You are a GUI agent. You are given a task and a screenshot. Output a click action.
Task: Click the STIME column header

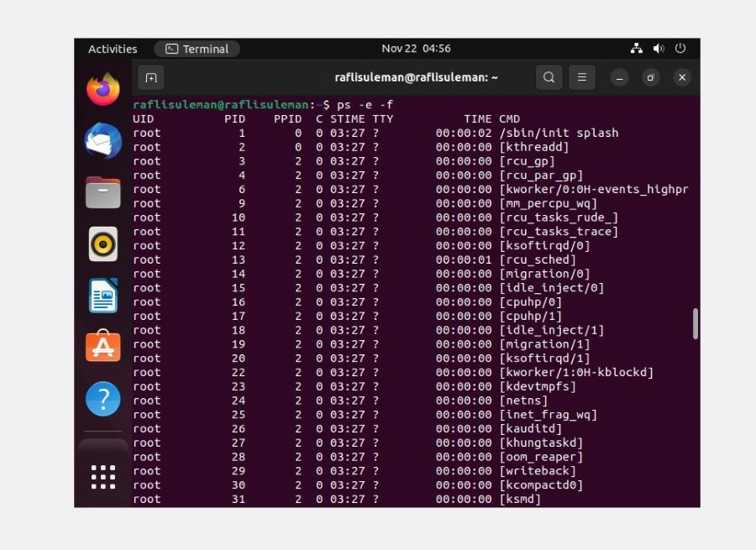tap(348, 119)
